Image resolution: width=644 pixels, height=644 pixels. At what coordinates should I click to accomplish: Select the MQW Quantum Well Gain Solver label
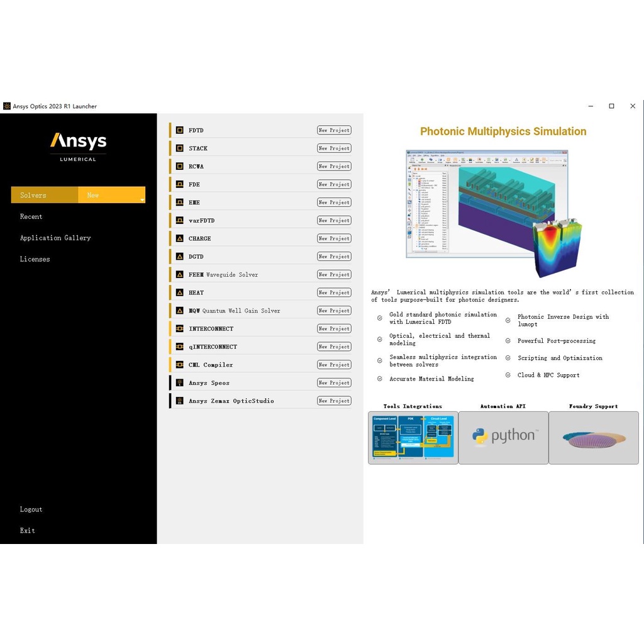coord(235,311)
